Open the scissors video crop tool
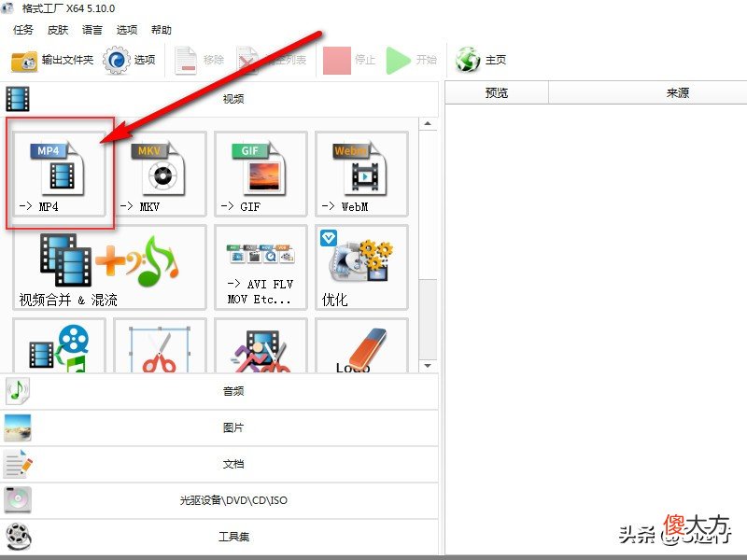Screen dimensions: 747x560 (160, 345)
